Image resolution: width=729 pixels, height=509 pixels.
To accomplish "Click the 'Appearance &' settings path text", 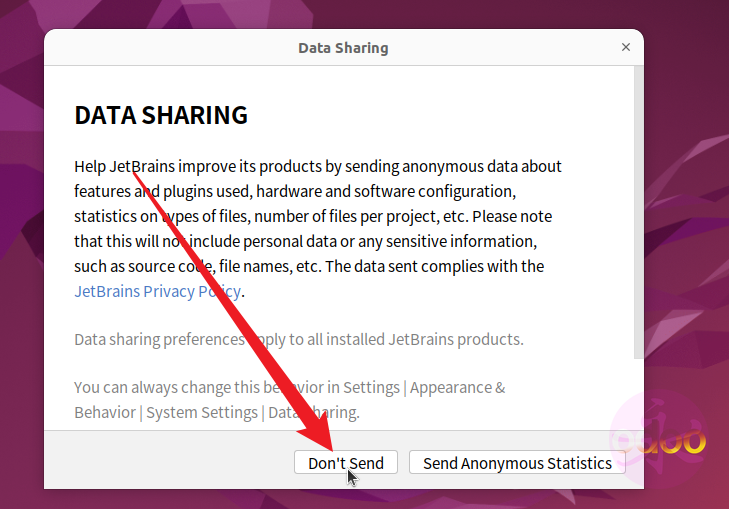I will (x=457, y=387).
